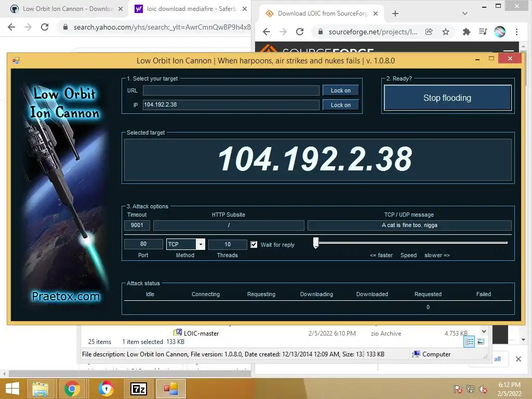The height and width of the screenshot is (399, 532).
Task: Open first Chrome icon on taskbar
Action: coord(72,389)
